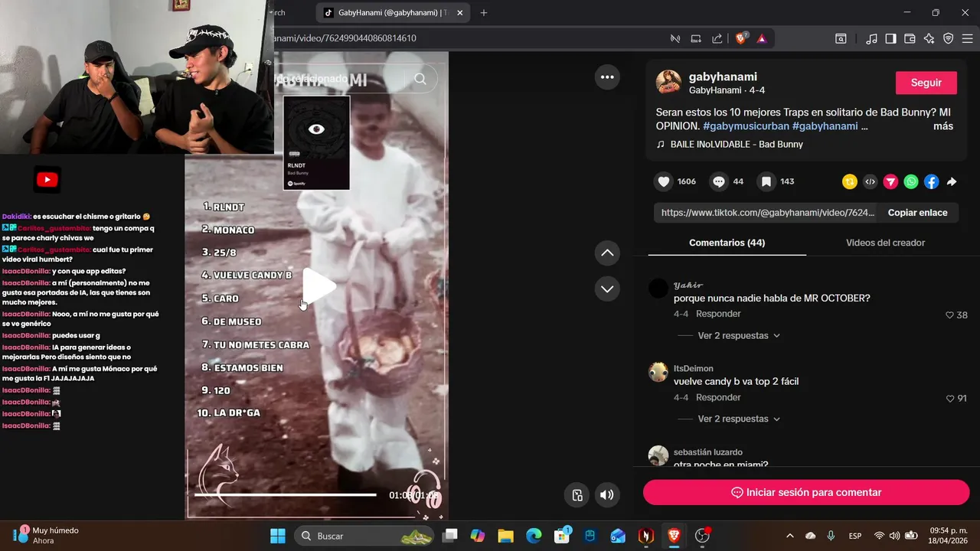Expand replies under Yahir's comment
The height and width of the screenshot is (551, 980).
coord(739,335)
